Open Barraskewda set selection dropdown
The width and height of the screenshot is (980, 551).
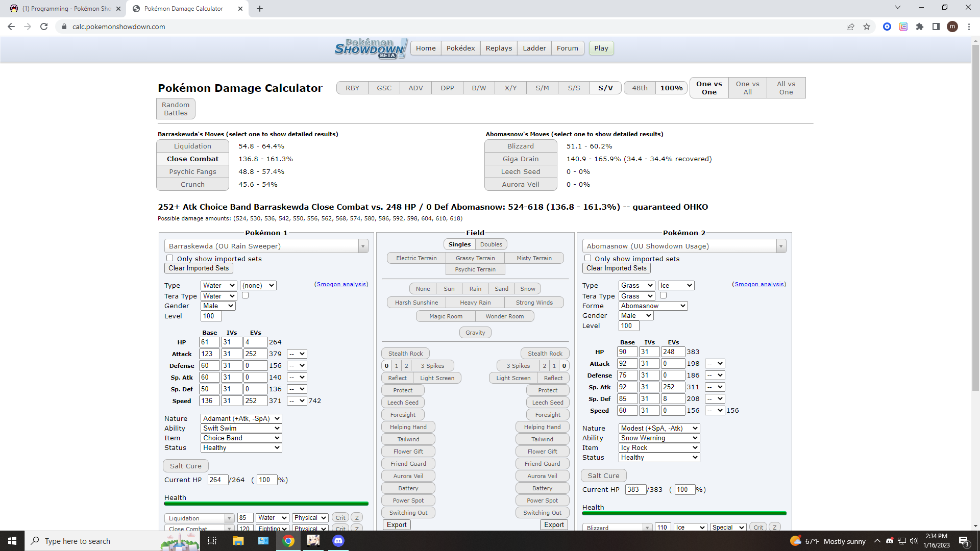[266, 246]
